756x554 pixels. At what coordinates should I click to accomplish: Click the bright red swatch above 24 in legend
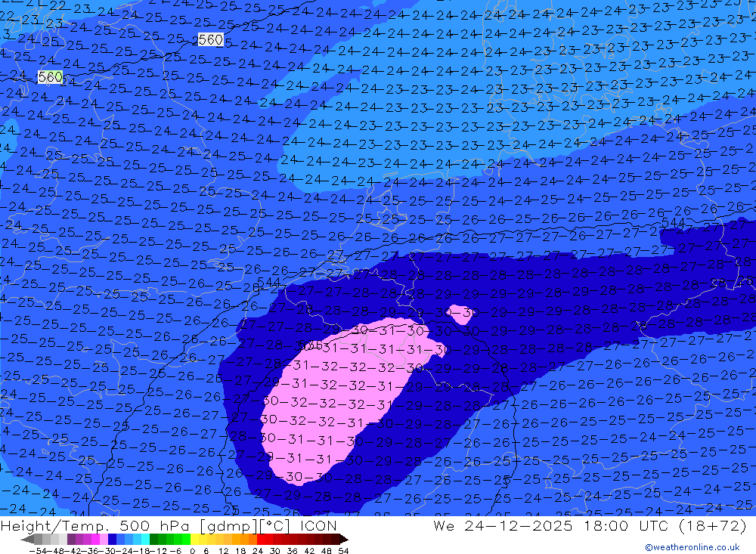pyautogui.click(x=261, y=539)
